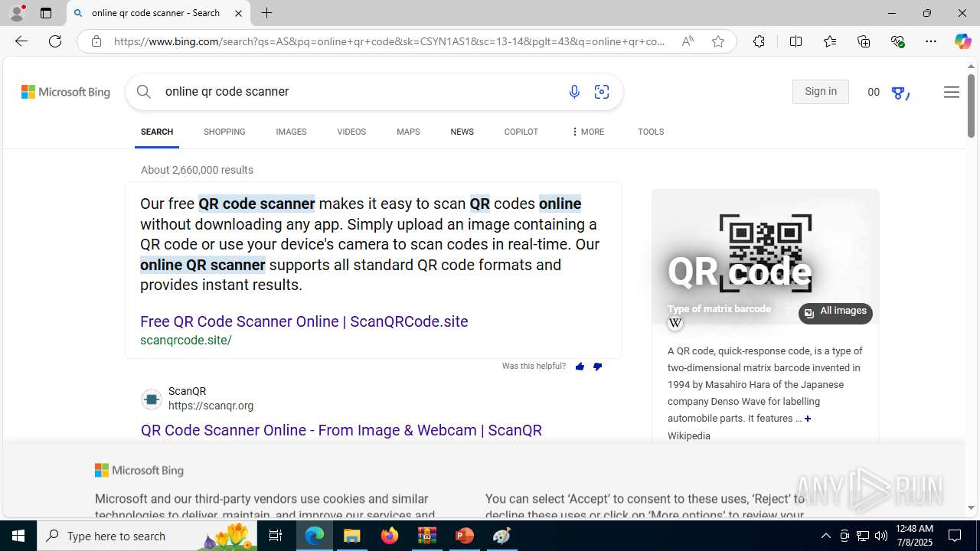Screen dimensions: 980x551
Task: Open PowerPoint from taskbar
Action: click(x=465, y=536)
